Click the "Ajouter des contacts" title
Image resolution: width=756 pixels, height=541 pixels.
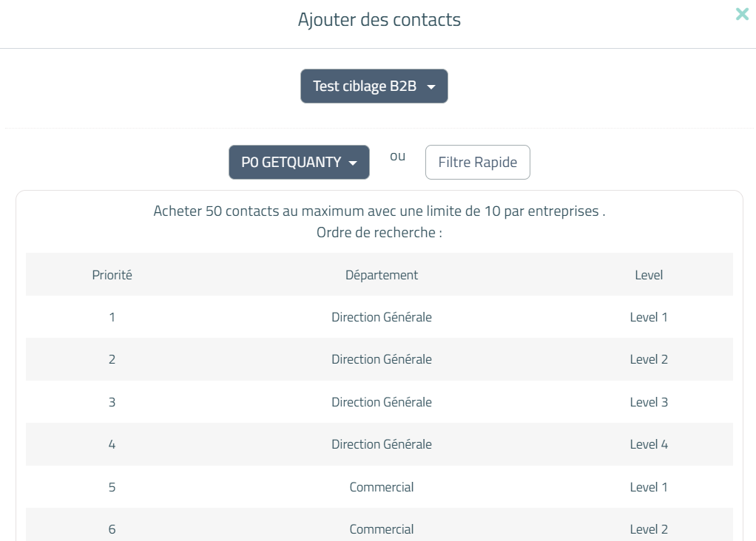pyautogui.click(x=379, y=20)
